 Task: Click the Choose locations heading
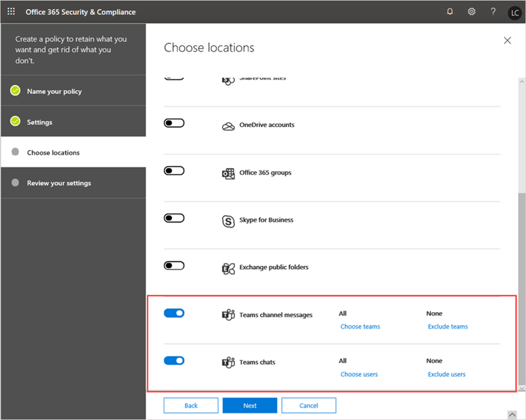click(x=209, y=47)
